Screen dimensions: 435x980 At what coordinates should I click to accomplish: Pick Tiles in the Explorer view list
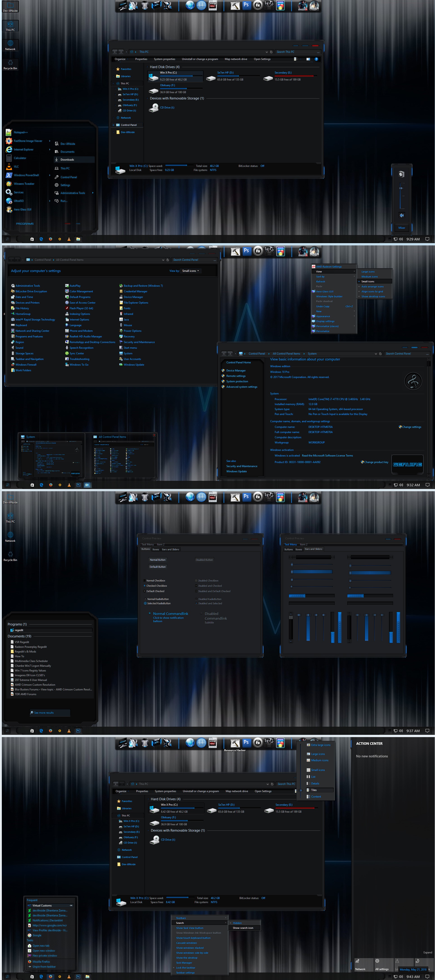pos(319,790)
